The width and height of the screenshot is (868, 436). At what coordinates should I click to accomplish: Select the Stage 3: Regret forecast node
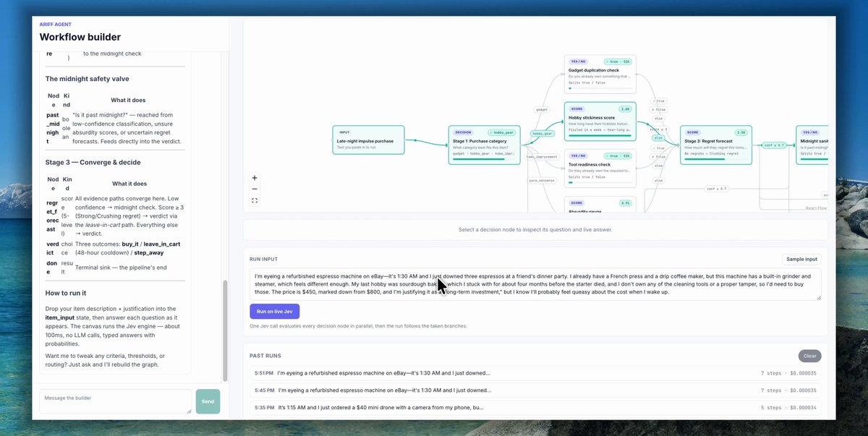pos(716,145)
